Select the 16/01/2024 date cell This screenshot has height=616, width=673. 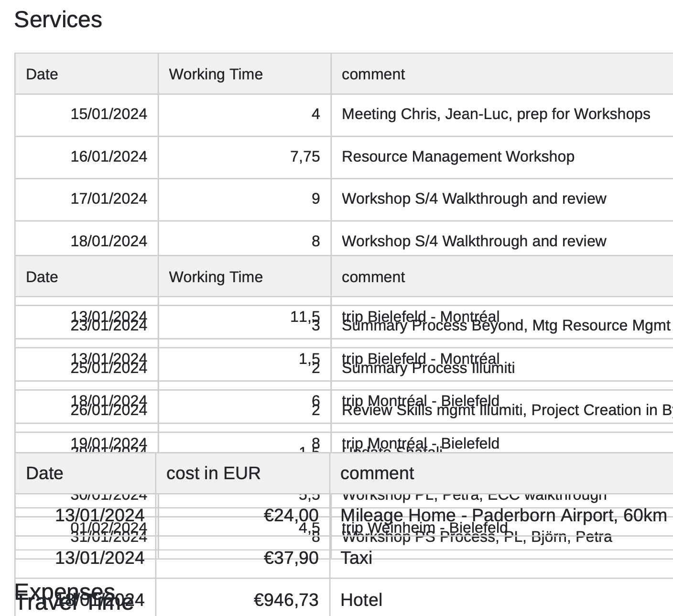109,157
